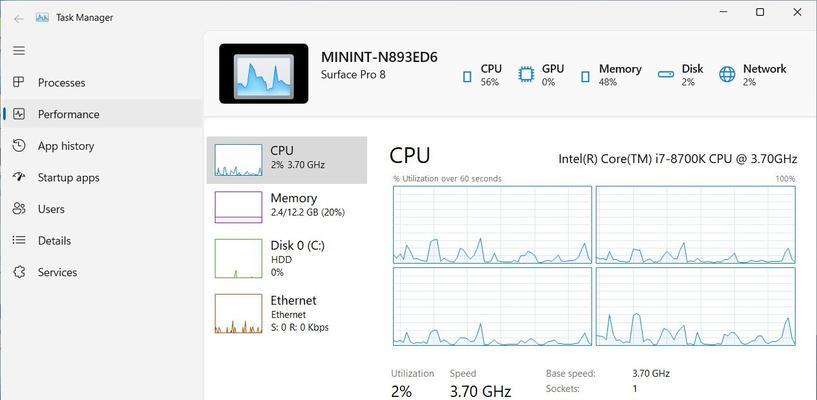Select the Disk 0 (C:) resource entry
The height and width of the screenshot is (400, 817).
[287, 258]
